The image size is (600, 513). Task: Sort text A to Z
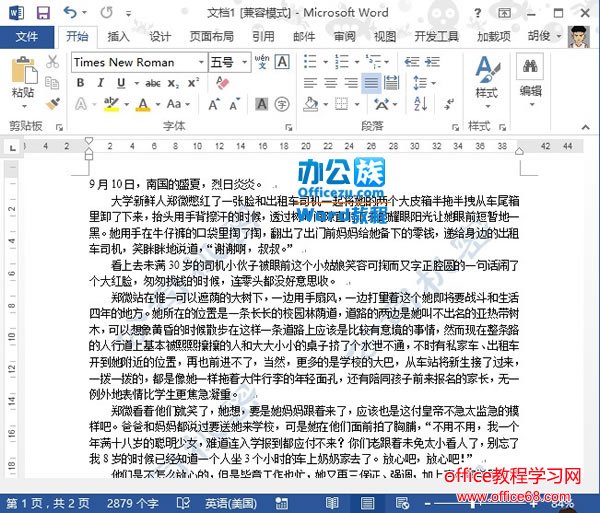click(421, 104)
